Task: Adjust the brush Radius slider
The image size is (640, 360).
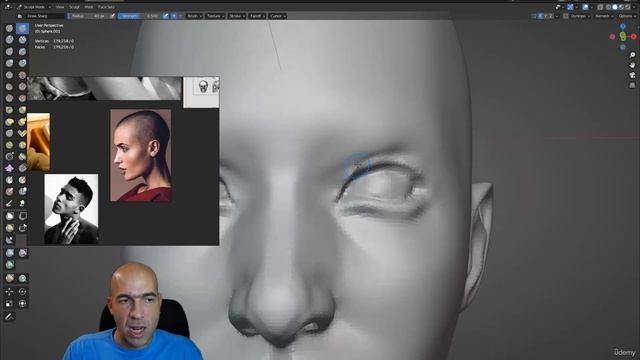Action: pos(88,16)
